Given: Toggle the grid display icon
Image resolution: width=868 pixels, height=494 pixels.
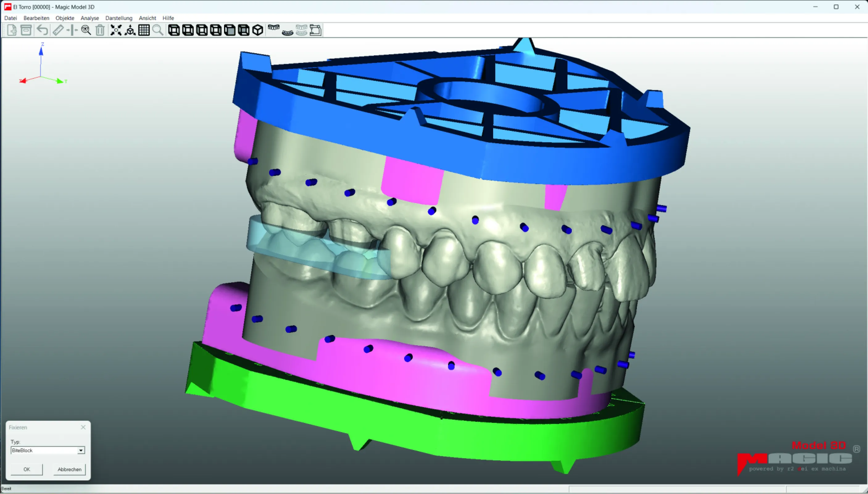Looking at the screenshot, I should pyautogui.click(x=144, y=30).
